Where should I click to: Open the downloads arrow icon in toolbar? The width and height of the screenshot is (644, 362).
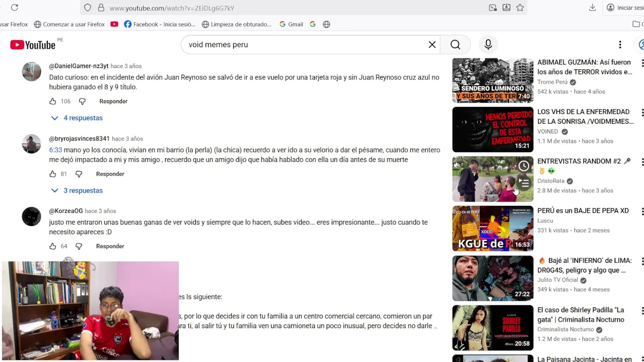[592, 8]
